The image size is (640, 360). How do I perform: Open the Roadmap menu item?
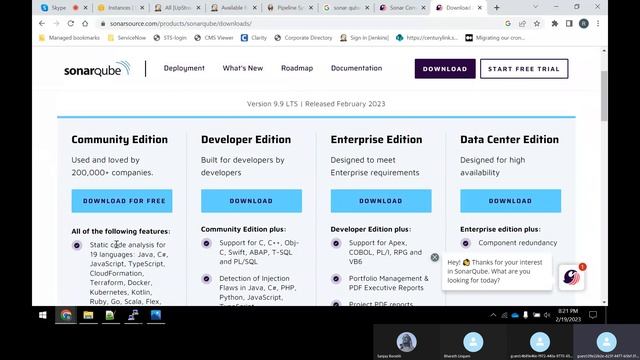[297, 68]
